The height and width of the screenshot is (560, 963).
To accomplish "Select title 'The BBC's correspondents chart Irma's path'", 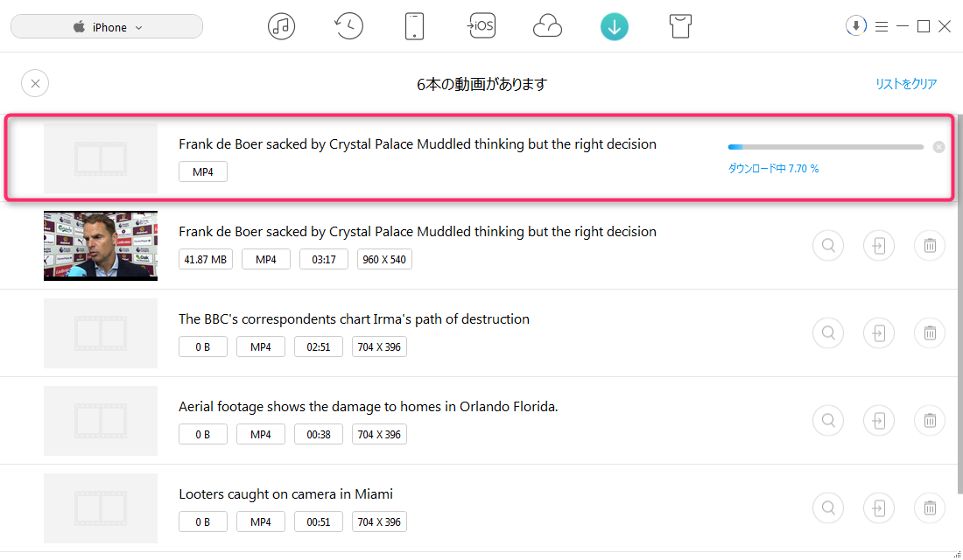I will 354,319.
